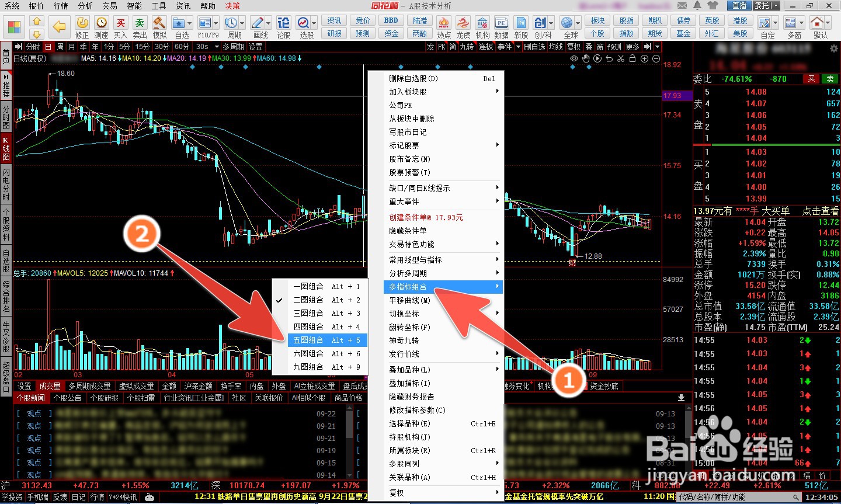This screenshot has width=841, height=504.
Task: Click the scissors cut icon above chart
Action: (621, 58)
